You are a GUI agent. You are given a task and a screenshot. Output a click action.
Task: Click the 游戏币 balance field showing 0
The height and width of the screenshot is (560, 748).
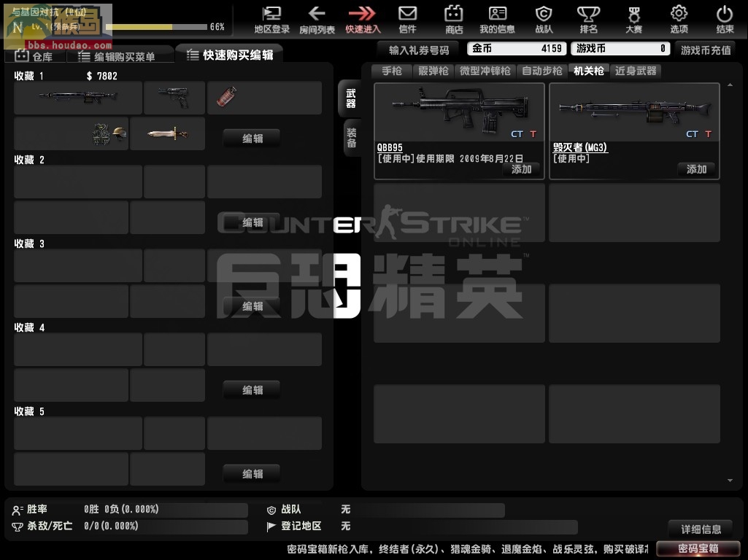click(620, 49)
